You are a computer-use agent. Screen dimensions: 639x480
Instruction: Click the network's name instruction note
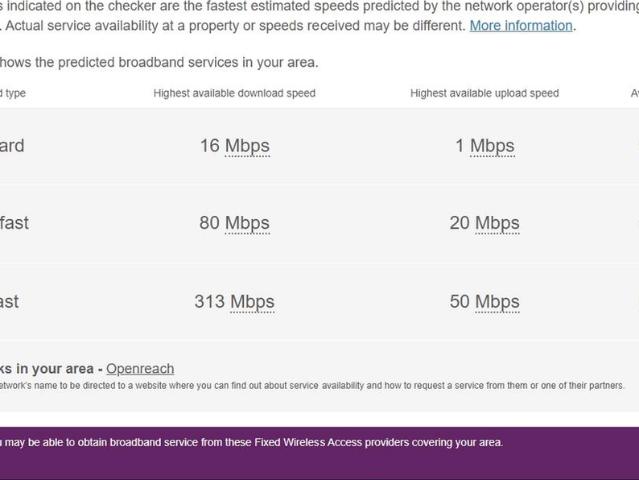[x=310, y=385]
